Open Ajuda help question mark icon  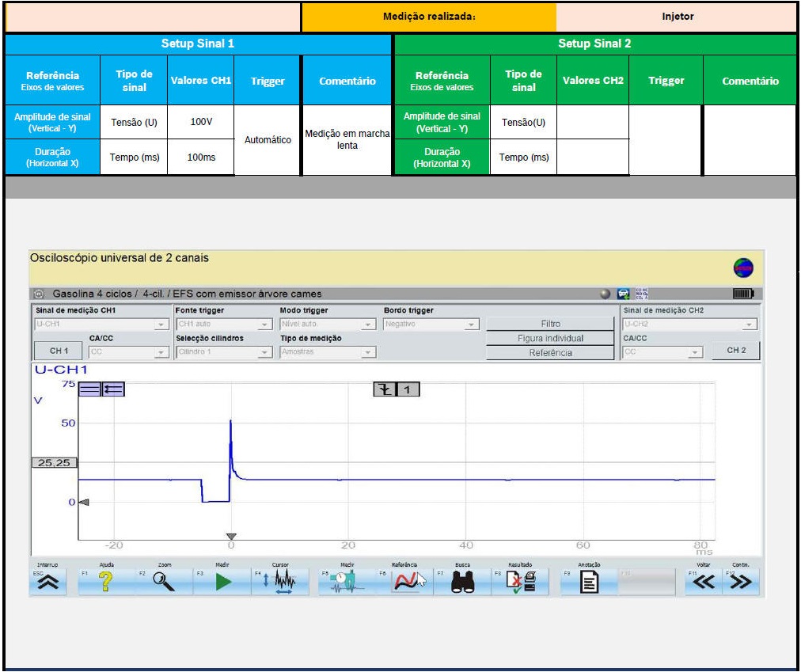105,583
